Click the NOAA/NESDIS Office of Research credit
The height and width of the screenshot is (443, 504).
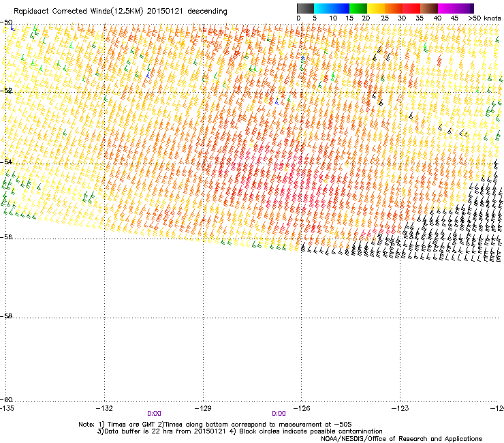click(401, 439)
